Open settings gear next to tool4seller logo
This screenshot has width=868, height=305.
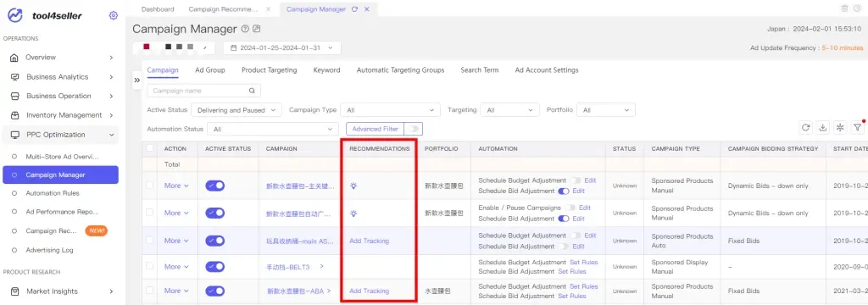click(114, 15)
